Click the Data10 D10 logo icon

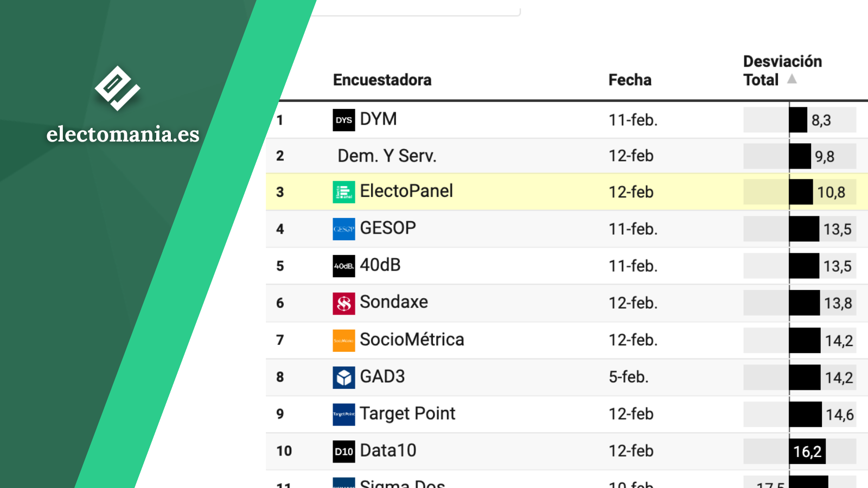click(x=344, y=451)
